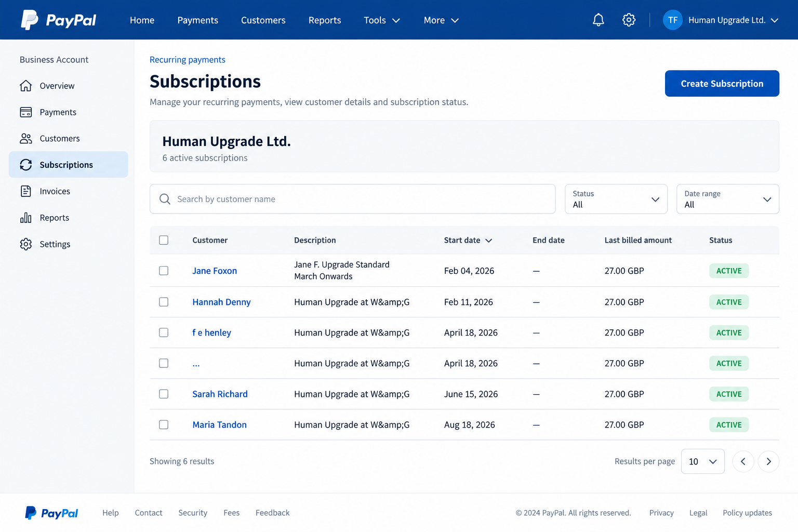Image resolution: width=798 pixels, height=532 pixels.
Task: Expand the Human Upgrade Ltd. account menu
Action: [x=733, y=20]
